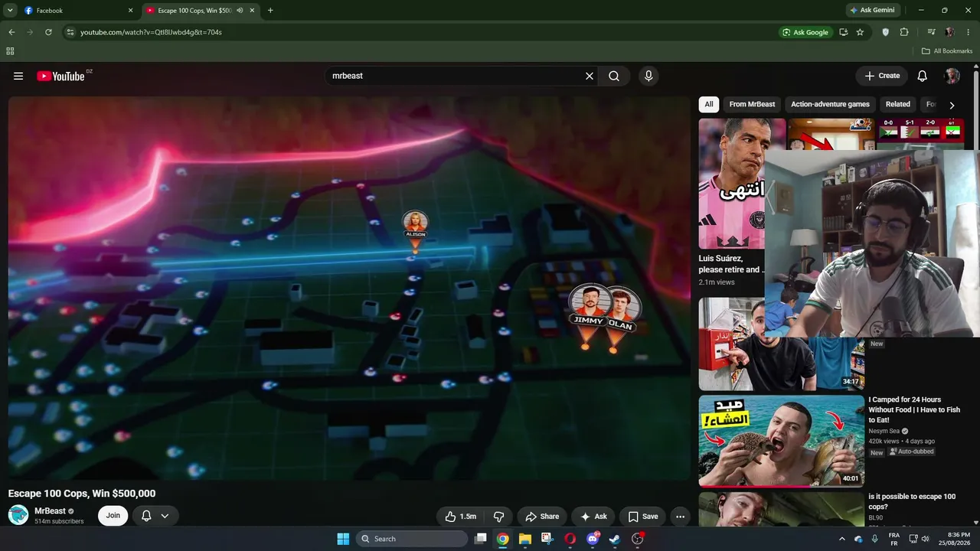Click the Ask Google lens button
The width and height of the screenshot is (980, 551).
tap(805, 32)
